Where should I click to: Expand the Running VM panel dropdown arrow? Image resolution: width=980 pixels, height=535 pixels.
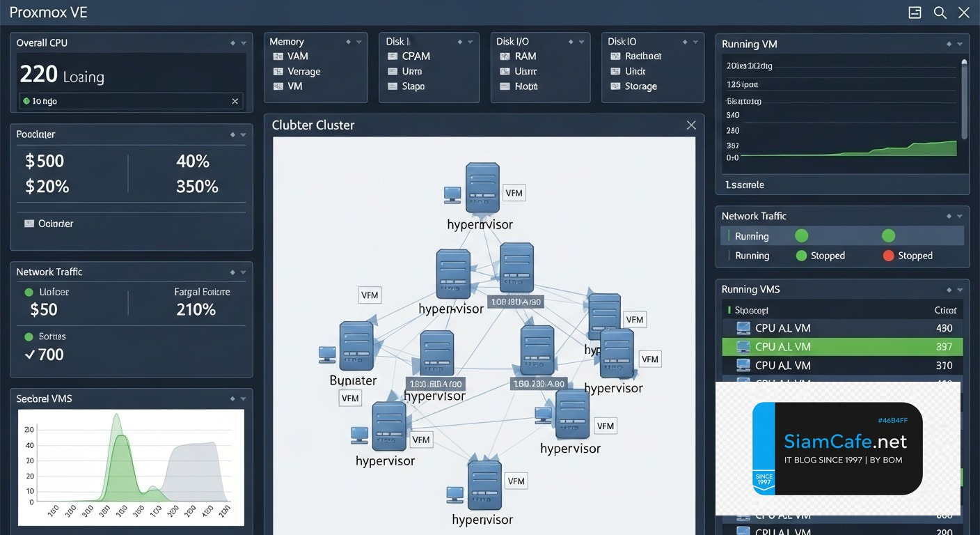click(960, 44)
